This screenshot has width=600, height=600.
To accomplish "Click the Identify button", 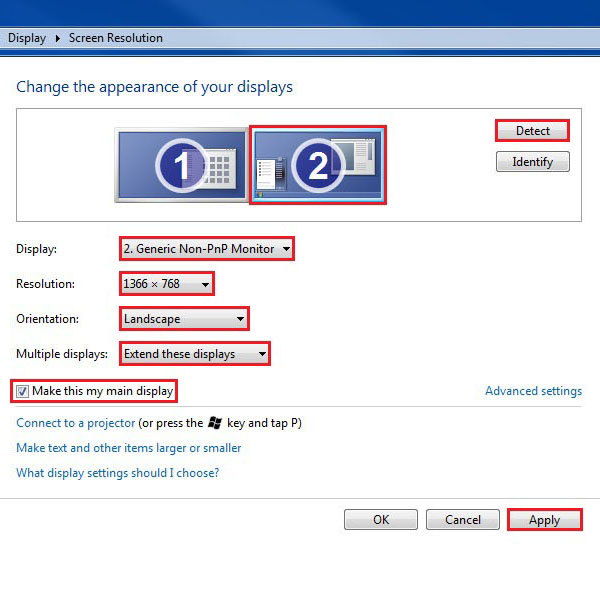I will tap(532, 161).
